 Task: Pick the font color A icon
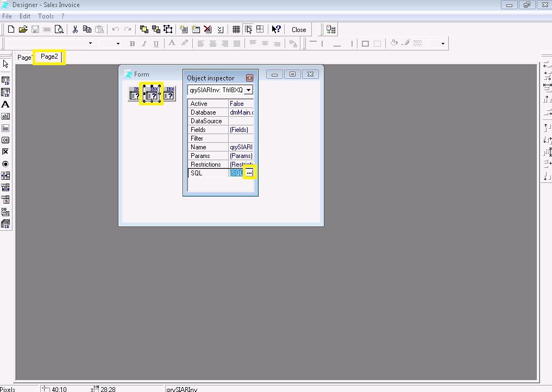click(x=172, y=43)
